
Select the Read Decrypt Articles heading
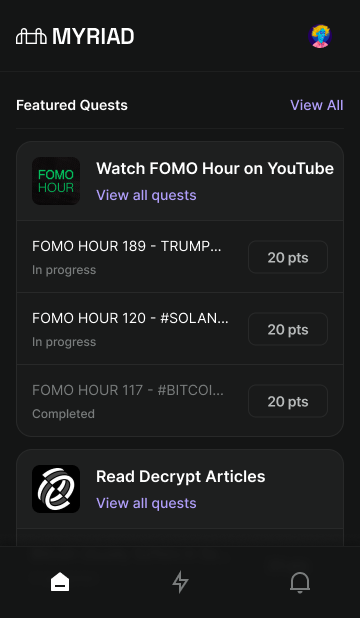point(181,477)
